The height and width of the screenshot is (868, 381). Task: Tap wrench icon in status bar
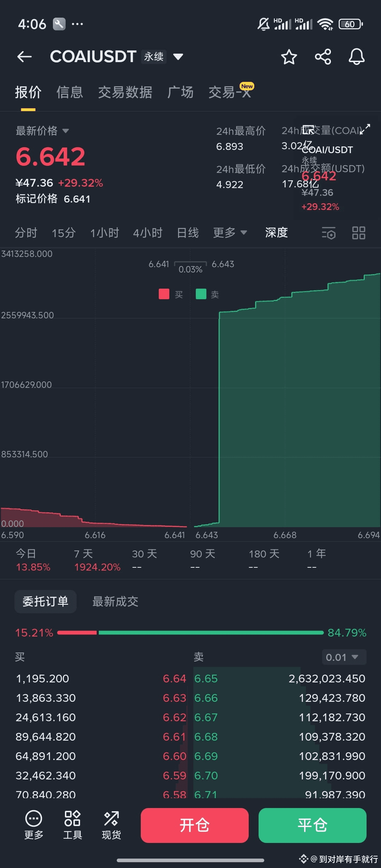click(59, 24)
